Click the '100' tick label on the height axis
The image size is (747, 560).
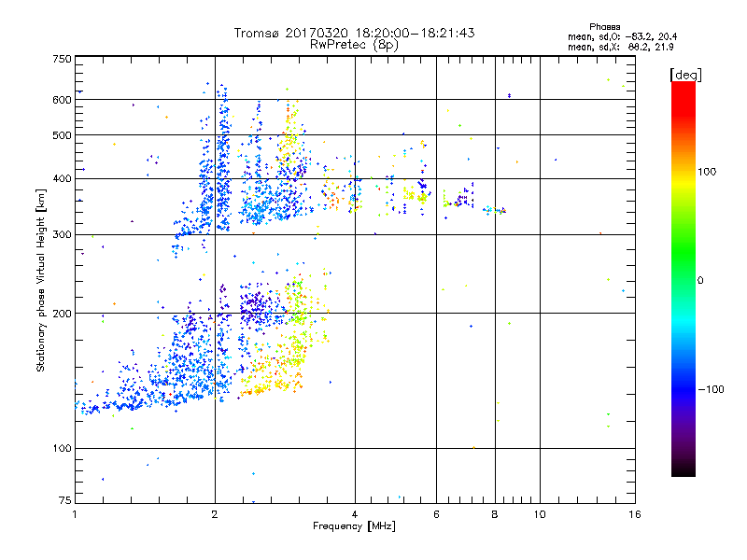(62, 448)
